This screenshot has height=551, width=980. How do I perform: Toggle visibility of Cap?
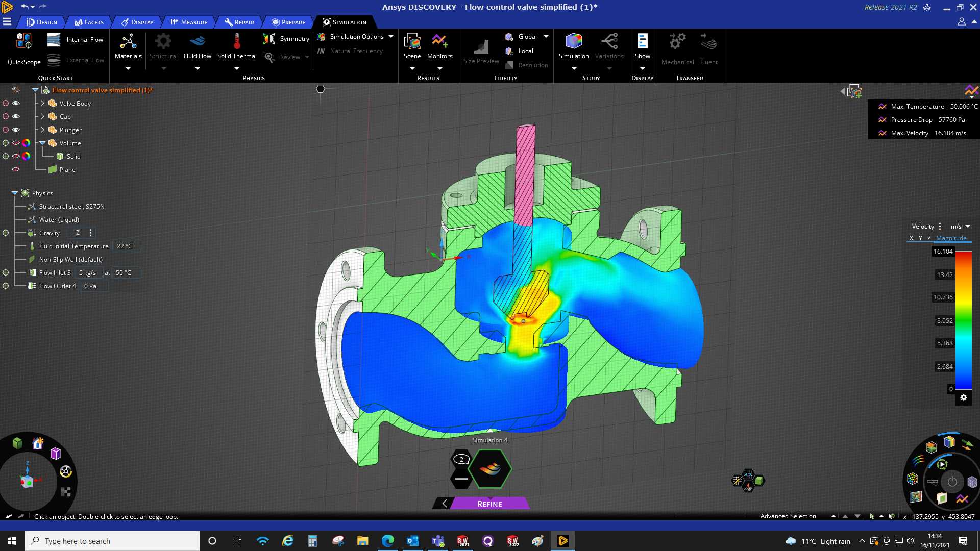[16, 116]
